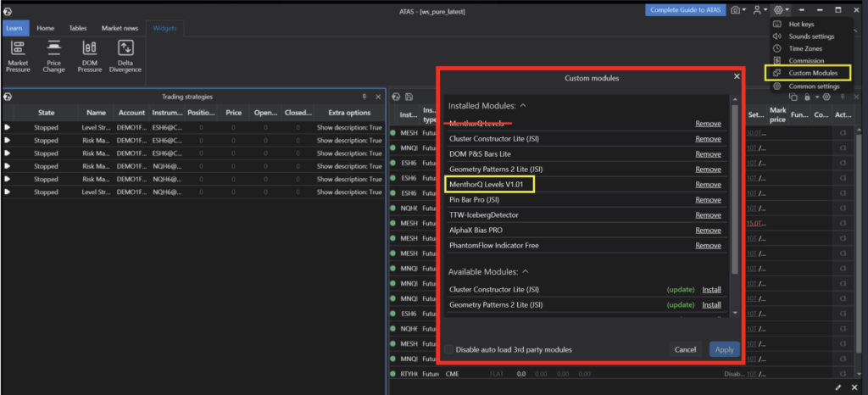Viewport: 868px width, 395px height.
Task: Click the Account column header
Action: click(131, 113)
